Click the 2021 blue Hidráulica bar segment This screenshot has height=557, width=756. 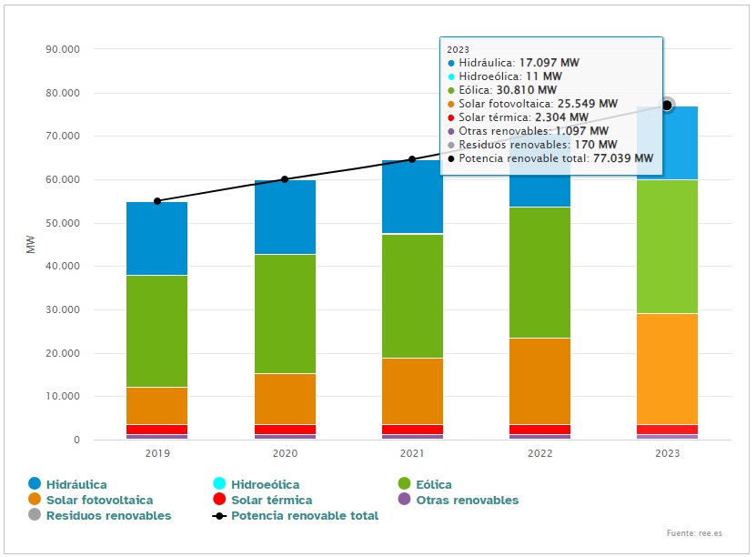412,197
